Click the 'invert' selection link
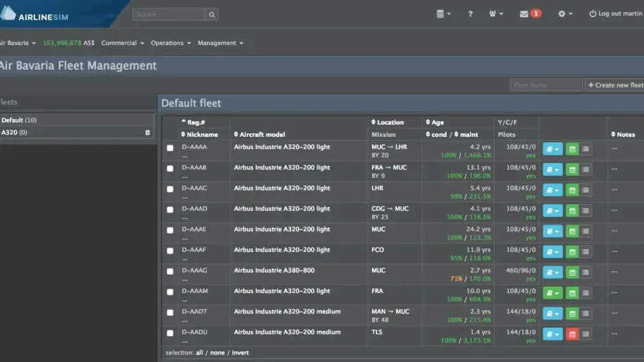Screen dimensions: 644x362 (240, 352)
